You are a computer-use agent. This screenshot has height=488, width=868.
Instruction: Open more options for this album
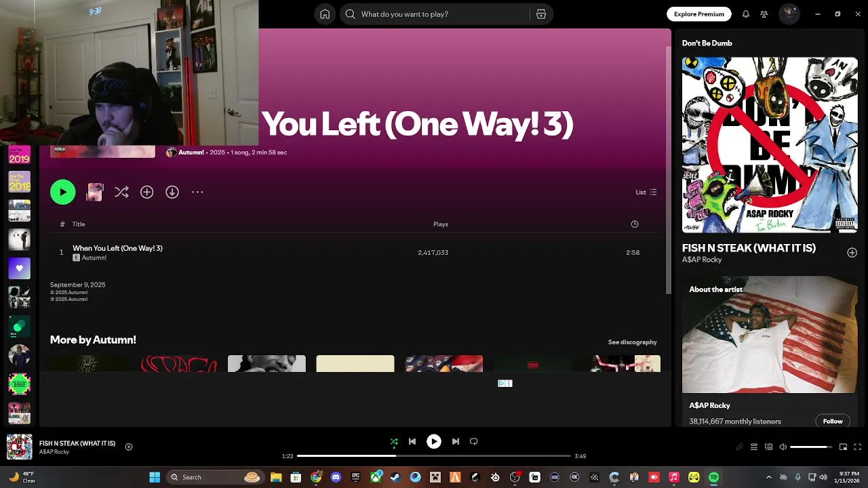(197, 192)
